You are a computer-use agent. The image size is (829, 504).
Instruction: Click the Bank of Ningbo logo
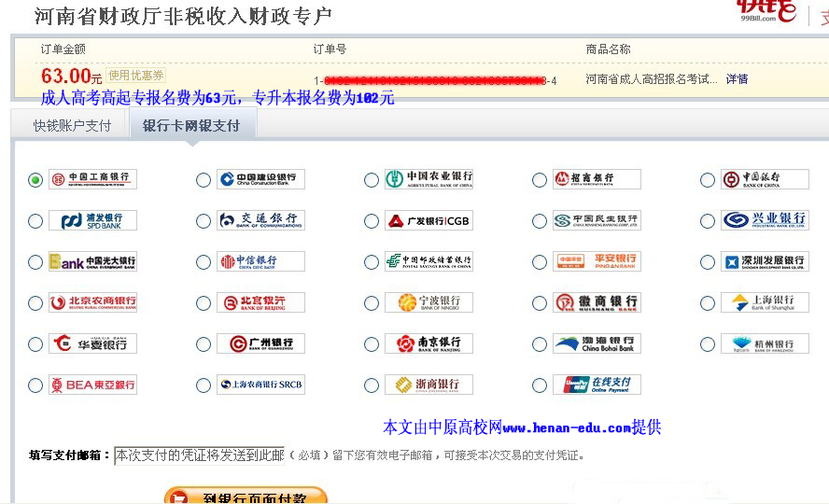pyautogui.click(x=429, y=302)
